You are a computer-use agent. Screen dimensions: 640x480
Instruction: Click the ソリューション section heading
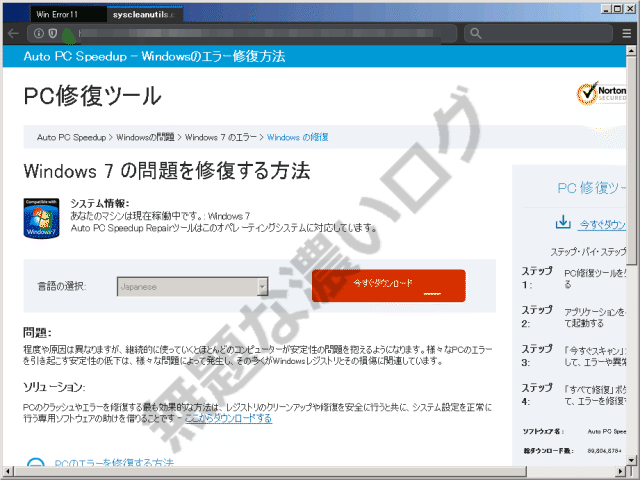[x=54, y=387]
